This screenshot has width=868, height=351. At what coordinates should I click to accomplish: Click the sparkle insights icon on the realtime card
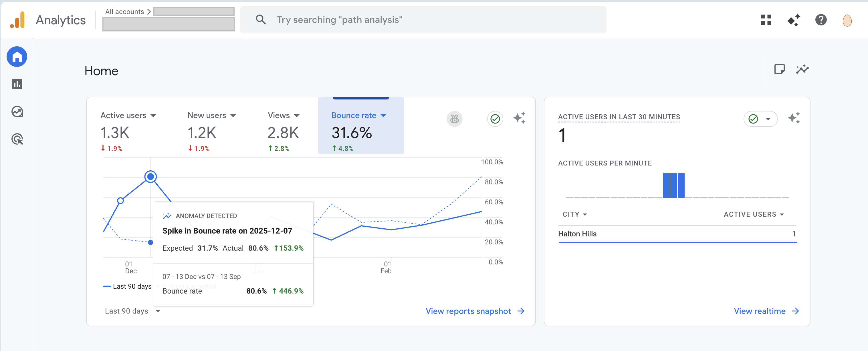tap(794, 118)
